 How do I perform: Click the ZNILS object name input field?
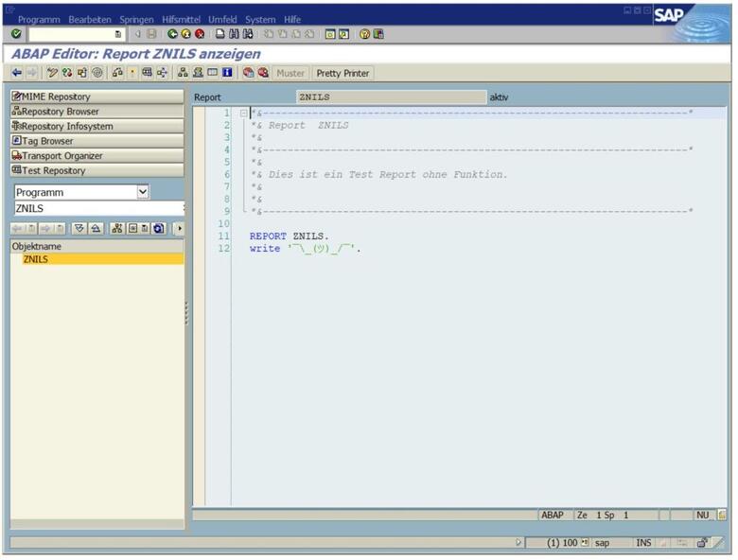pos(98,208)
